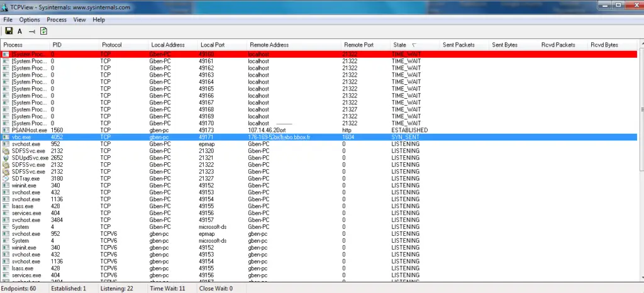Click the lsass.exe icon in the TCP row
644x293 pixels.
tap(6, 206)
